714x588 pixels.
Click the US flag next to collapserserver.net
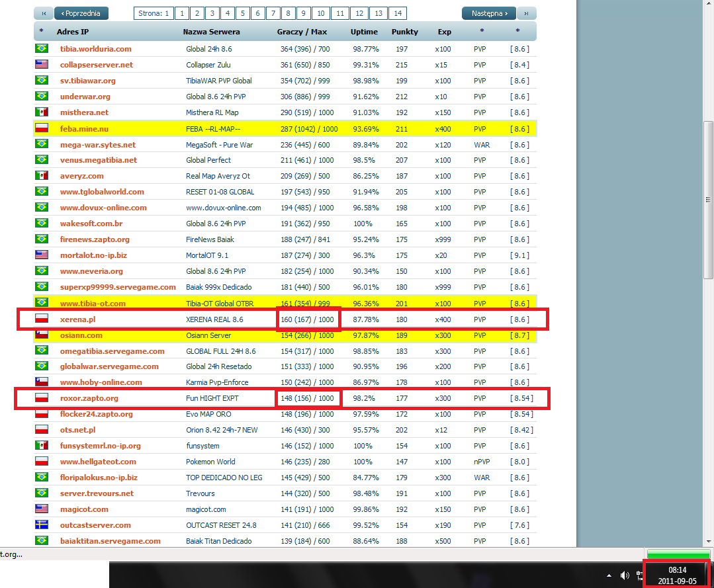click(x=42, y=64)
